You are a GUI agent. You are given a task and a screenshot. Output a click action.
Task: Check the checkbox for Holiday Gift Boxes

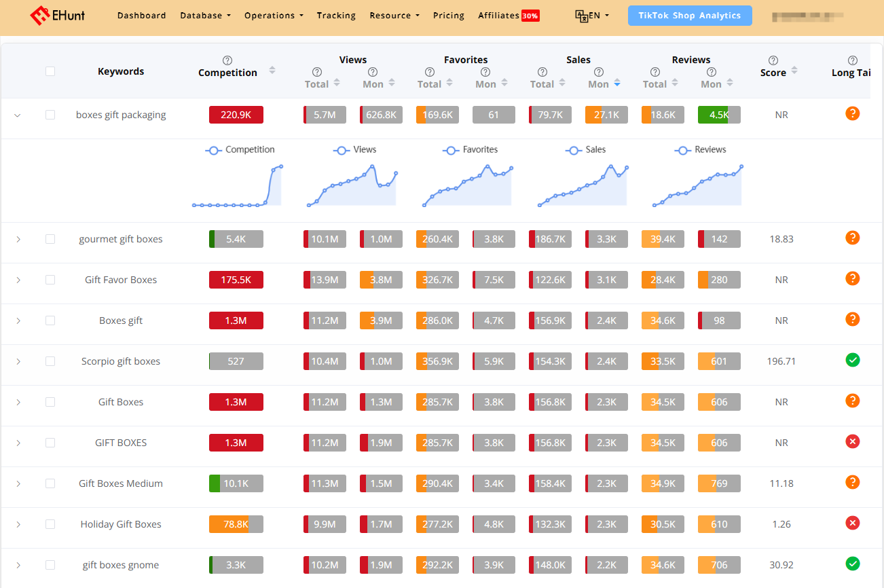pos(50,523)
